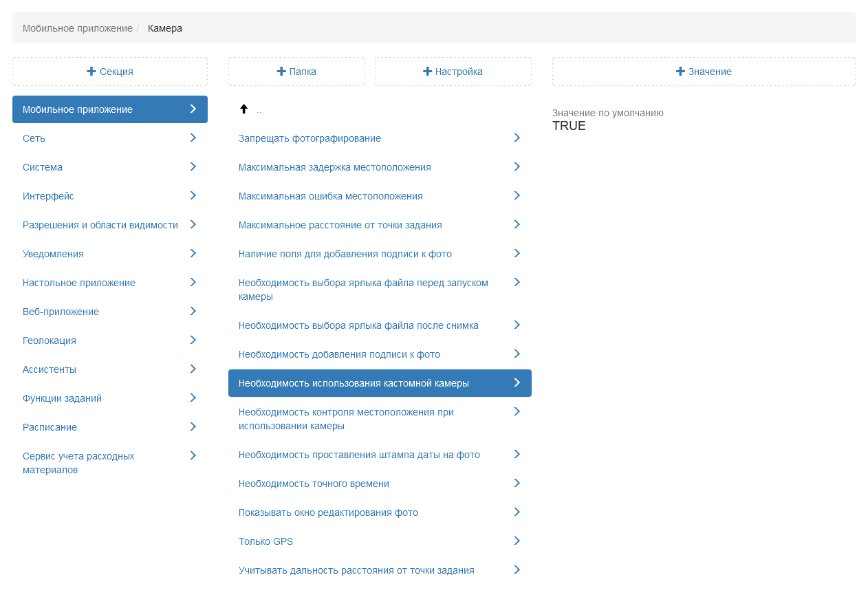
Task: Click chevron next to Сеть
Action: [x=193, y=138]
